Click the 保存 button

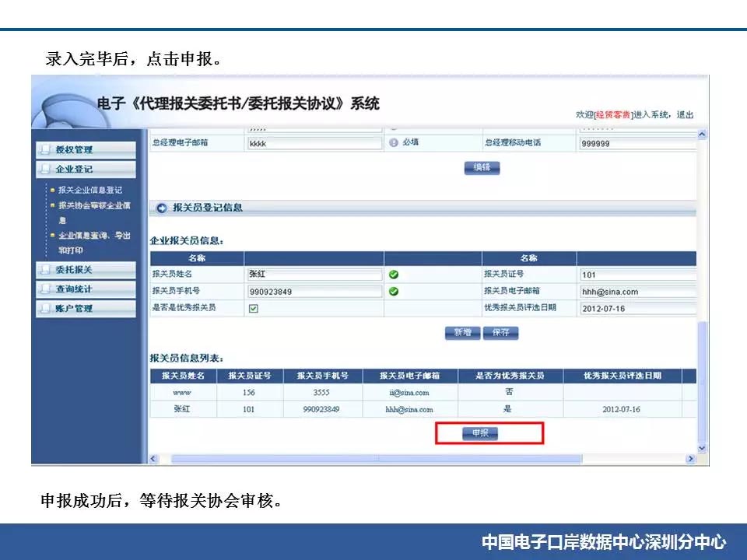pyautogui.click(x=500, y=332)
